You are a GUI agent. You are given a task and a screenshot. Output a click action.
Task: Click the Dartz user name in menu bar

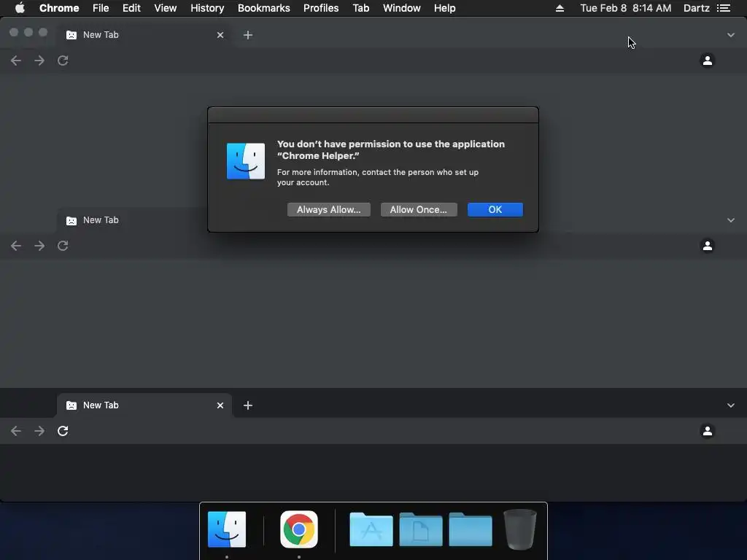697,8
